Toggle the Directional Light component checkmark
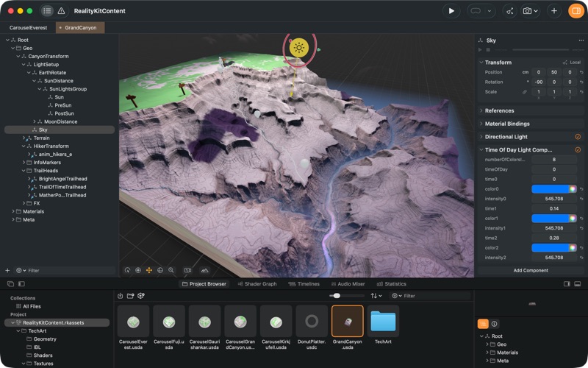 (x=578, y=137)
